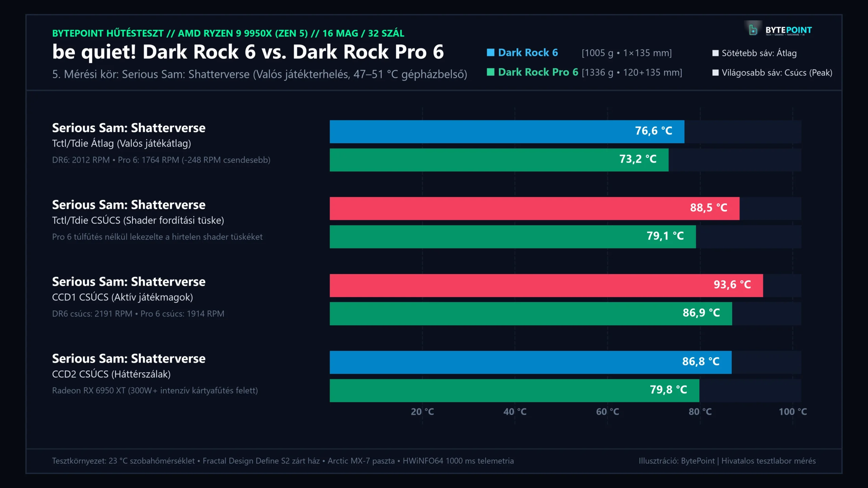Select the Dark Rock 6 legend label
This screenshot has height=488, width=868.
coord(528,53)
